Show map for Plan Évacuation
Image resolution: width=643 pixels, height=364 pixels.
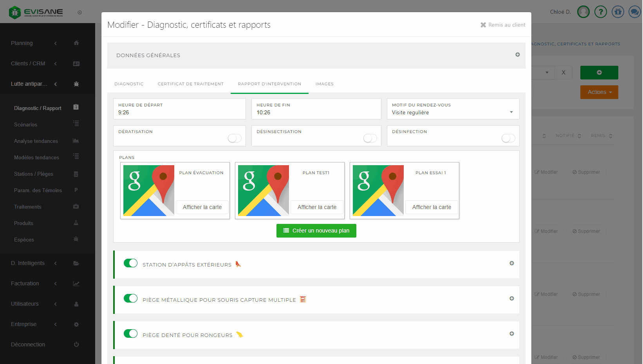202,207
